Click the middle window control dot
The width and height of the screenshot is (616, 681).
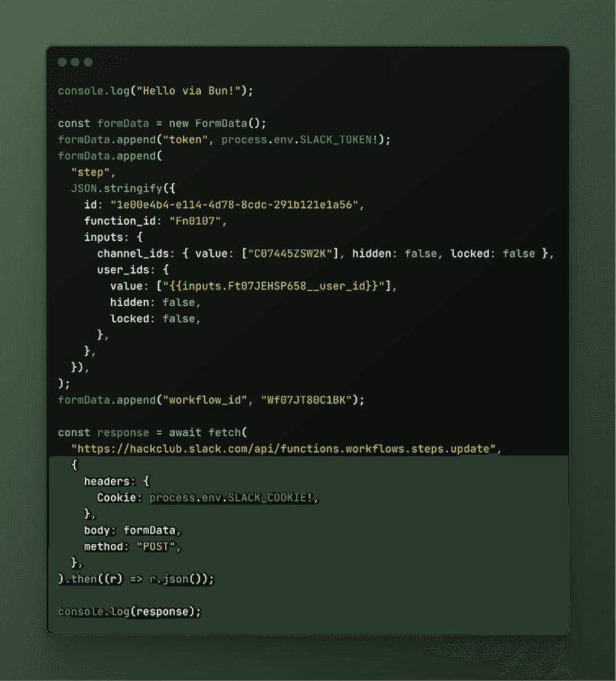tap(75, 62)
